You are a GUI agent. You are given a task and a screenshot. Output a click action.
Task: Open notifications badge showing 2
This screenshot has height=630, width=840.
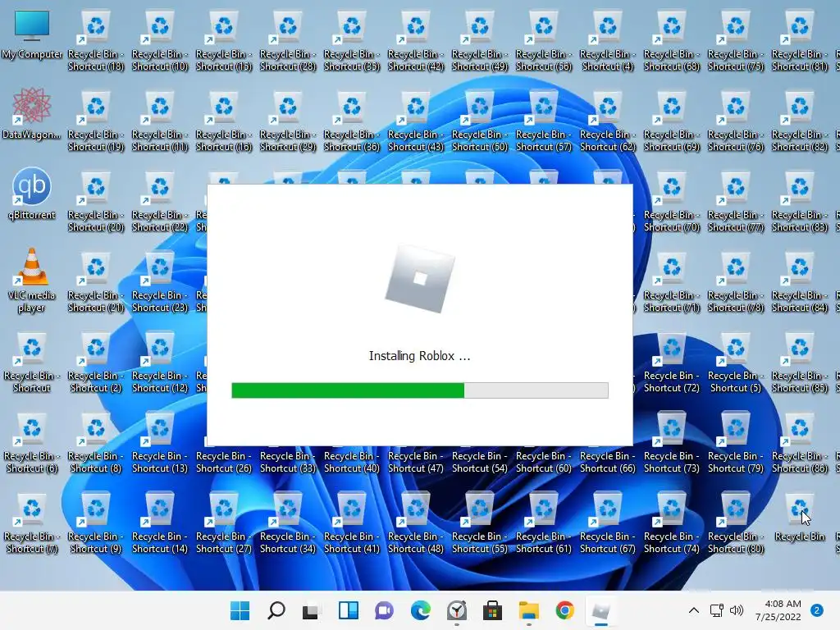[817, 610]
